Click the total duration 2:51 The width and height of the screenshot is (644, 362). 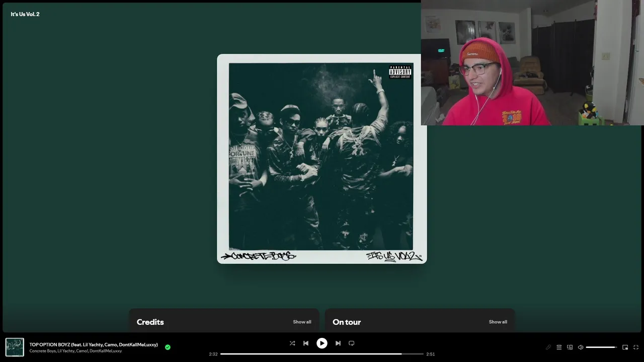431,354
